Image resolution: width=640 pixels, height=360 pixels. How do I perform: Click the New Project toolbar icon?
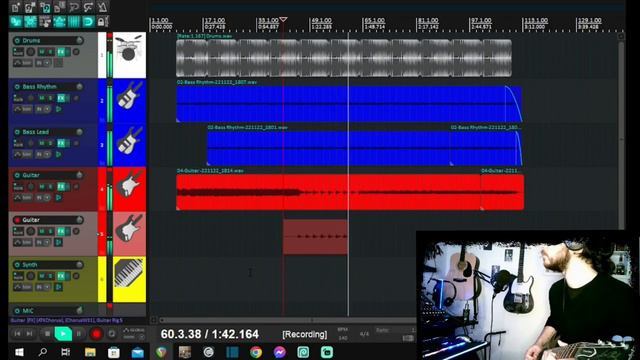[x=16, y=7]
